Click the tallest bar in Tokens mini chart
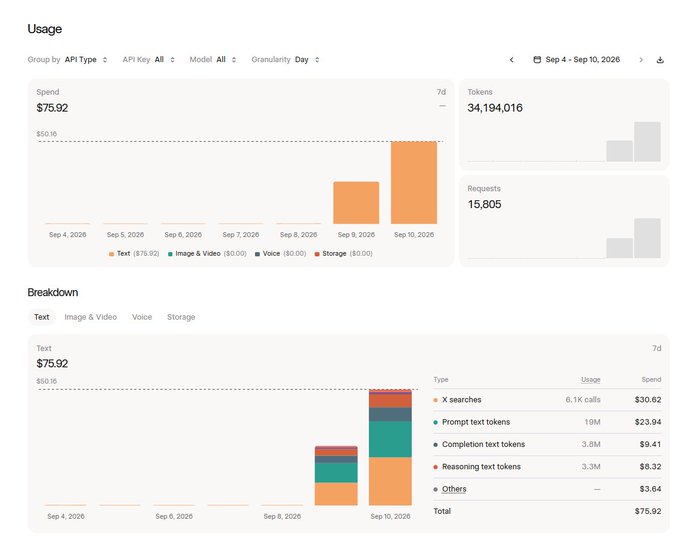The width and height of the screenshot is (680, 538). [647, 142]
